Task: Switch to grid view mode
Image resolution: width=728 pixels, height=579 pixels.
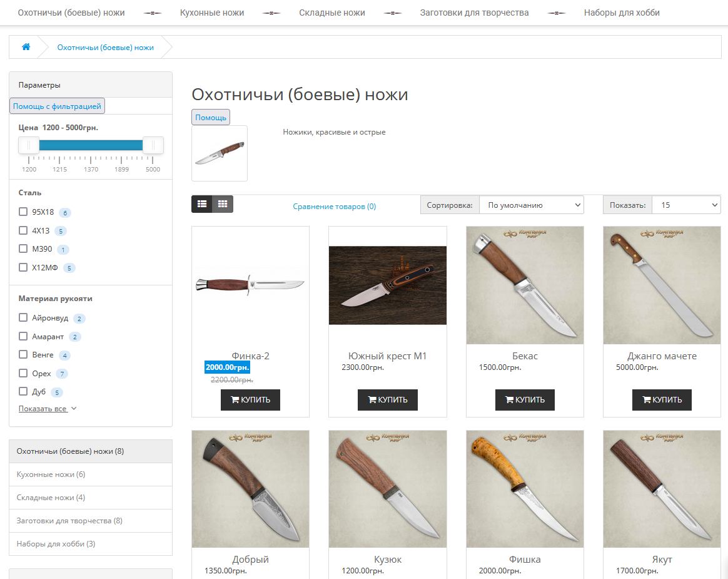Action: [x=222, y=203]
